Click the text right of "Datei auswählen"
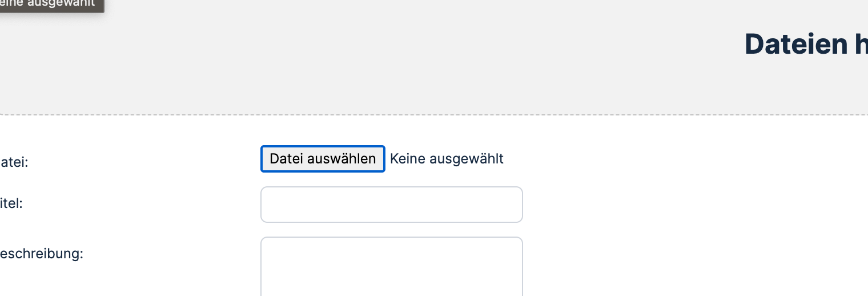This screenshot has width=868, height=296. (x=447, y=159)
